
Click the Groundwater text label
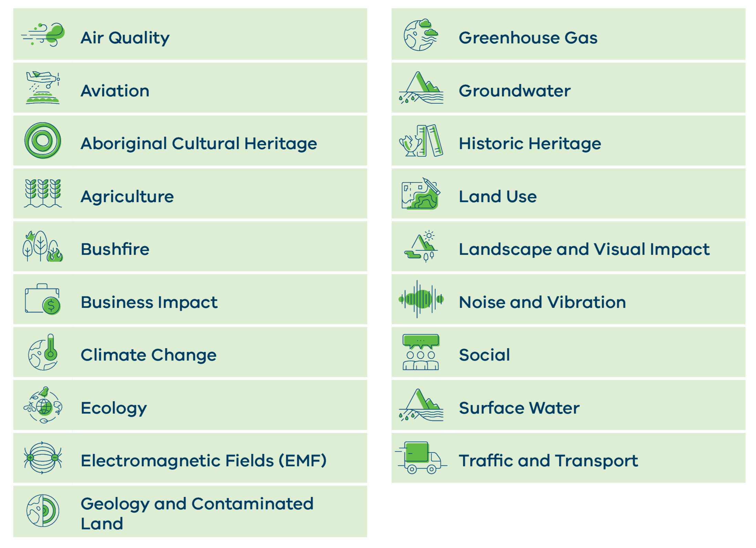tap(514, 91)
